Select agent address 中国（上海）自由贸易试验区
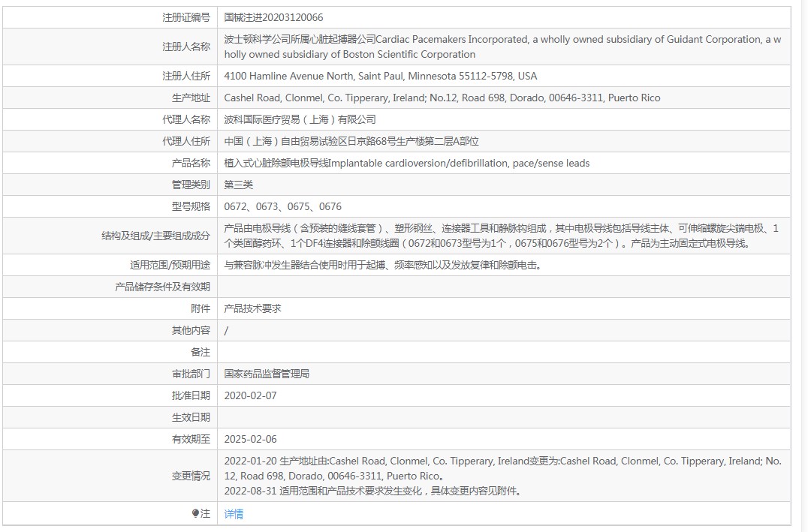Viewport: 808px width, 532px height. 351,141
